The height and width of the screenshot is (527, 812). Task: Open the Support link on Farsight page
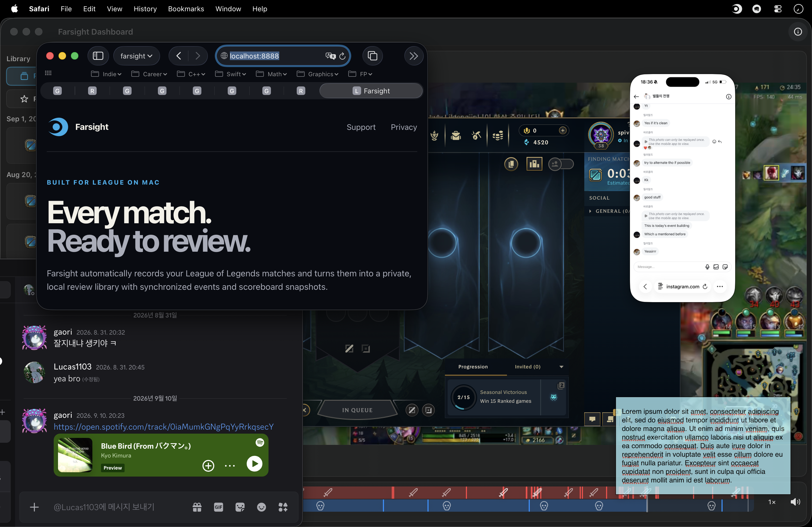pyautogui.click(x=361, y=127)
